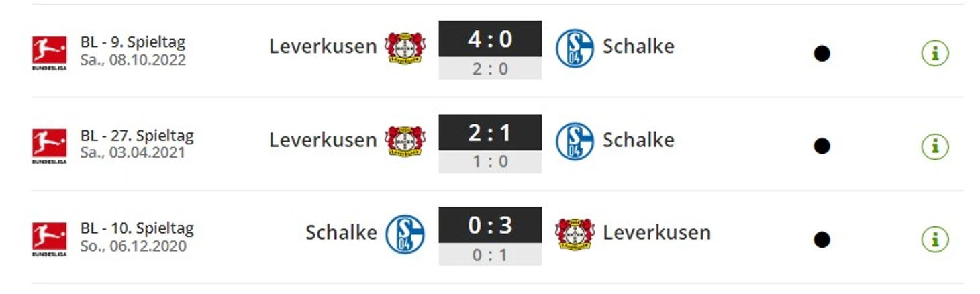Click black dot in 27. Spieltag row
This screenshot has height=294, width=980.
click(x=822, y=146)
